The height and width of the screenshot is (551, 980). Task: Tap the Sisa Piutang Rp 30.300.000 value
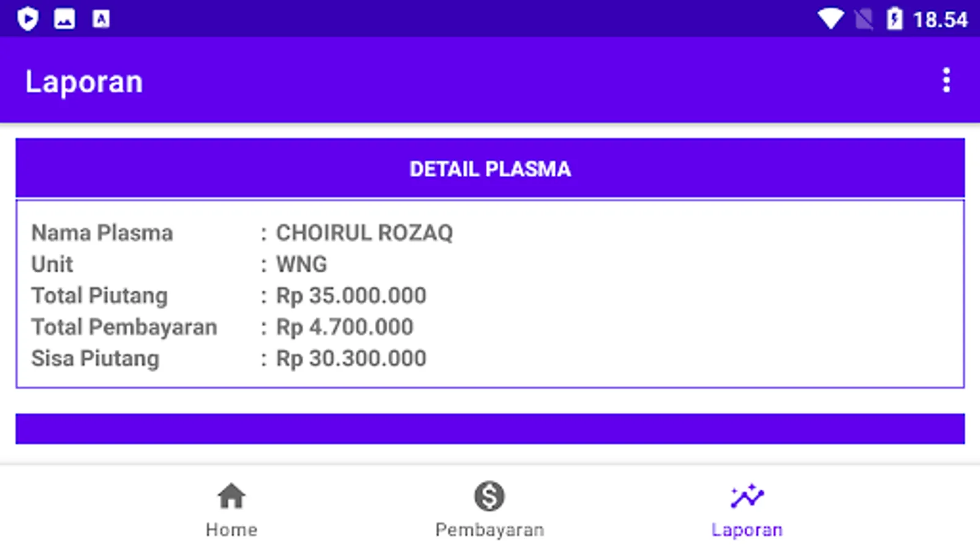351,359
